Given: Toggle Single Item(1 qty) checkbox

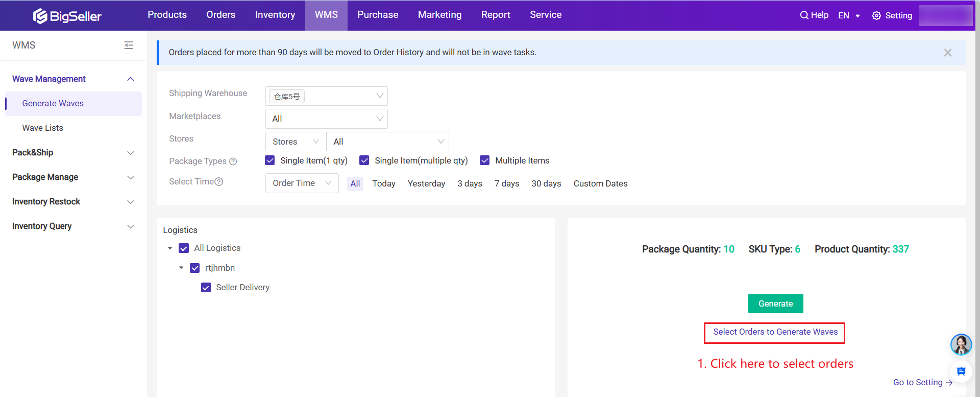Looking at the screenshot, I should coord(270,160).
